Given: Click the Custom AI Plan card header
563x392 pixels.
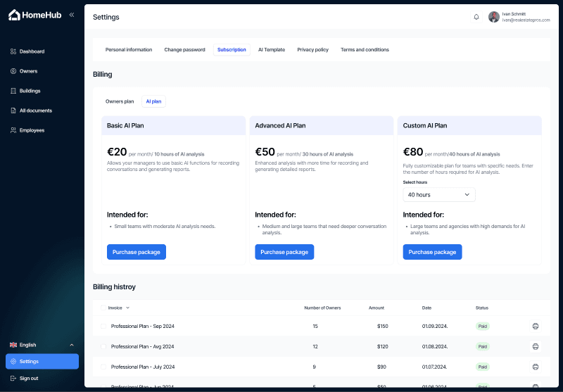Looking at the screenshot, I should 469,126.
